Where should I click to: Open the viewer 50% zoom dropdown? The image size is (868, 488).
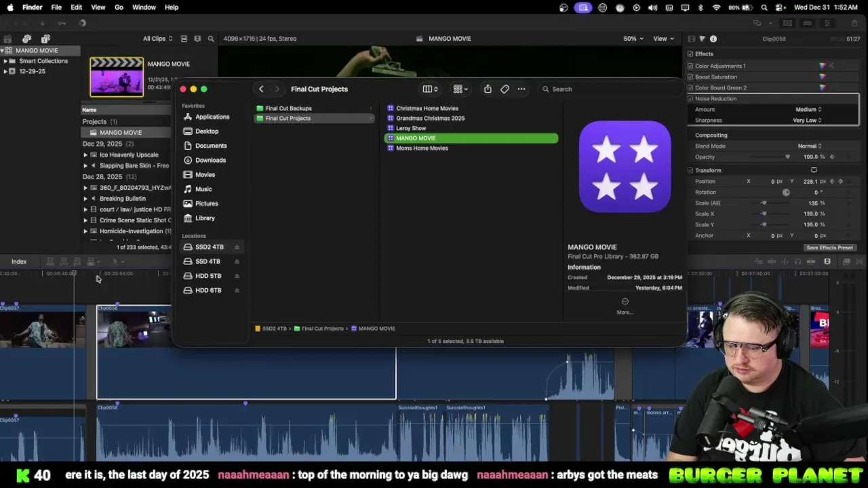pos(633,39)
